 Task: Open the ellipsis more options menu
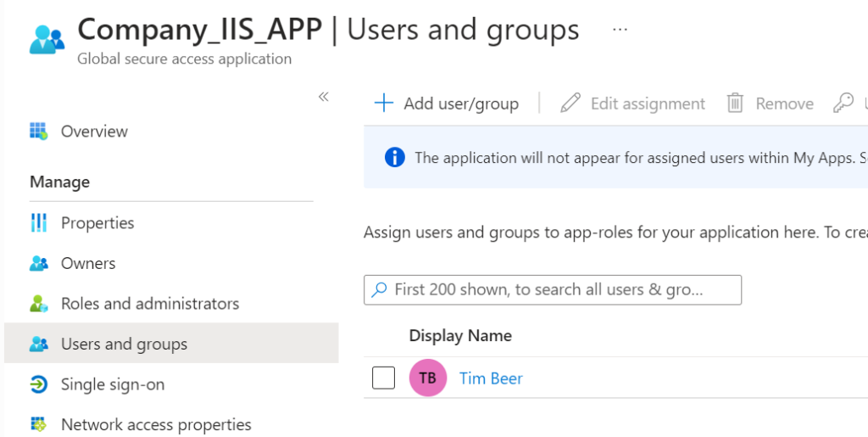point(620,30)
